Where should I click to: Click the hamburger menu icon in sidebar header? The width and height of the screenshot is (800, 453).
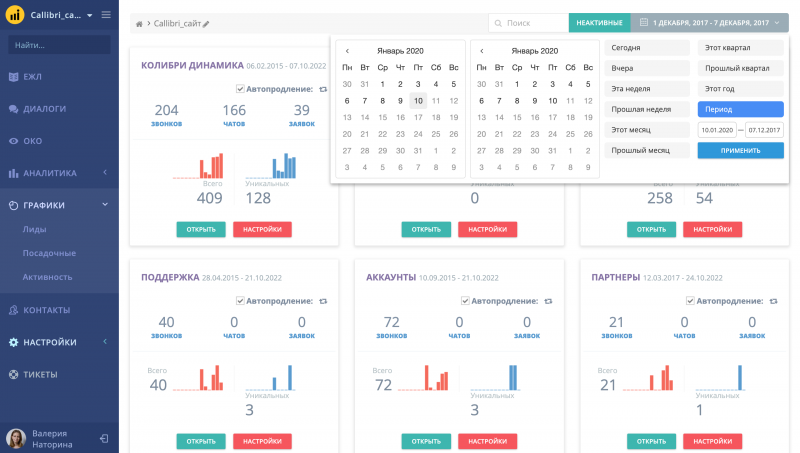(106, 15)
